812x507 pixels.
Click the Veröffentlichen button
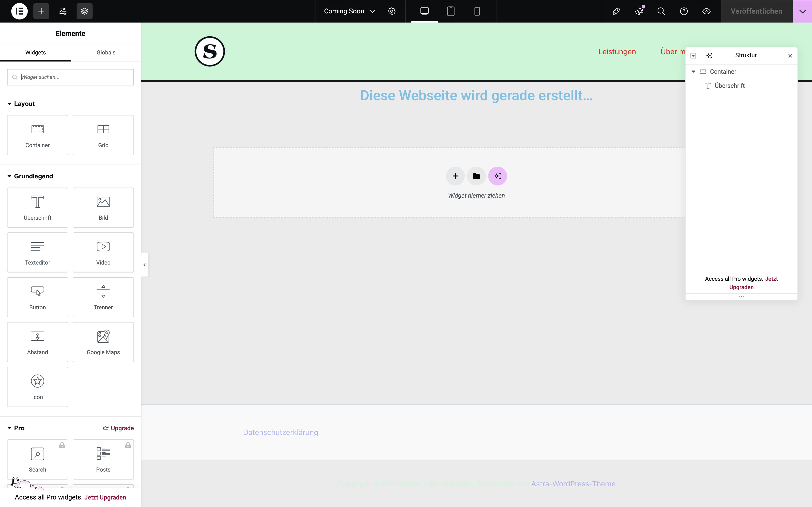tap(756, 11)
